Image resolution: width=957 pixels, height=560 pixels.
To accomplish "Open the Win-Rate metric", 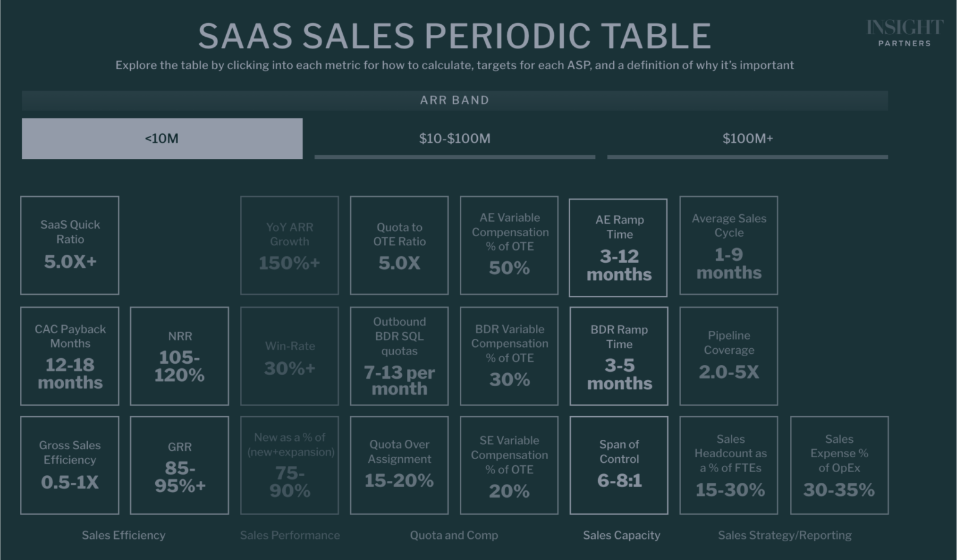I will [x=289, y=356].
